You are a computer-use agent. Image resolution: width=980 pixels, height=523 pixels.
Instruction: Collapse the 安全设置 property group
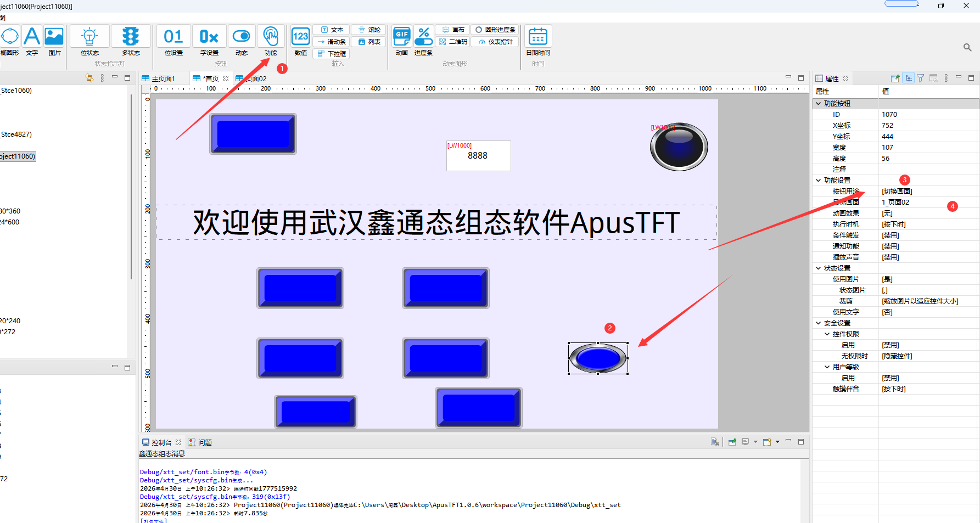click(x=818, y=323)
